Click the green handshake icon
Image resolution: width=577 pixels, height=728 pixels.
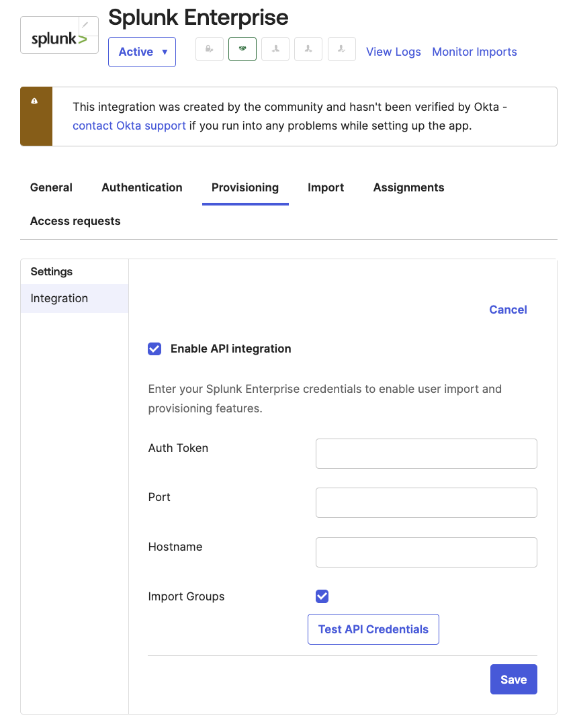point(242,49)
